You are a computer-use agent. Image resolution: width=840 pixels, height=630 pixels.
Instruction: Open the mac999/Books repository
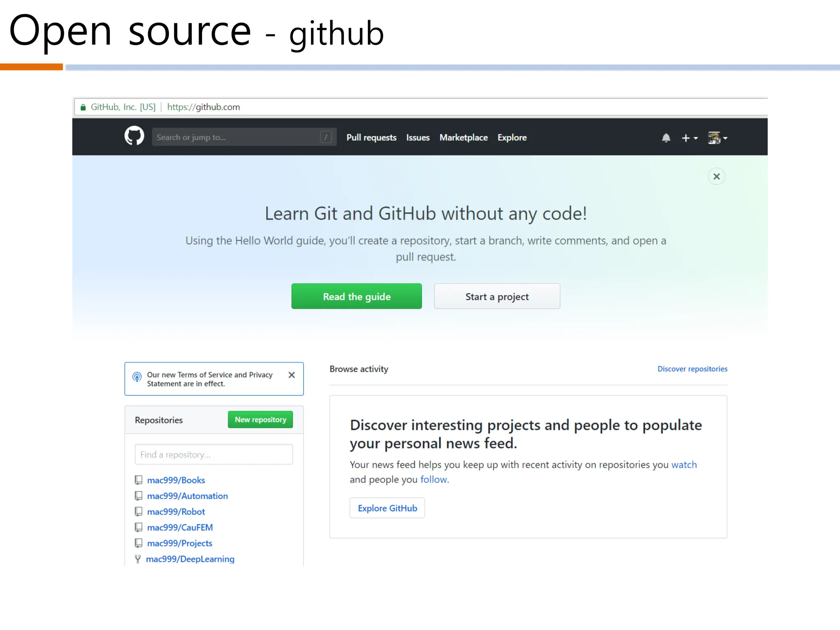[176, 480]
